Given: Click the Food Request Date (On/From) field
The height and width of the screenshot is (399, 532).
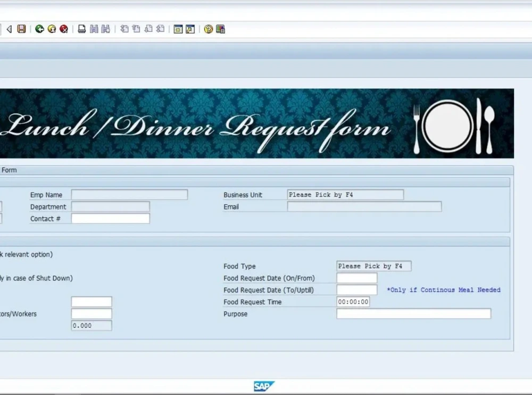Looking at the screenshot, I should (x=356, y=278).
